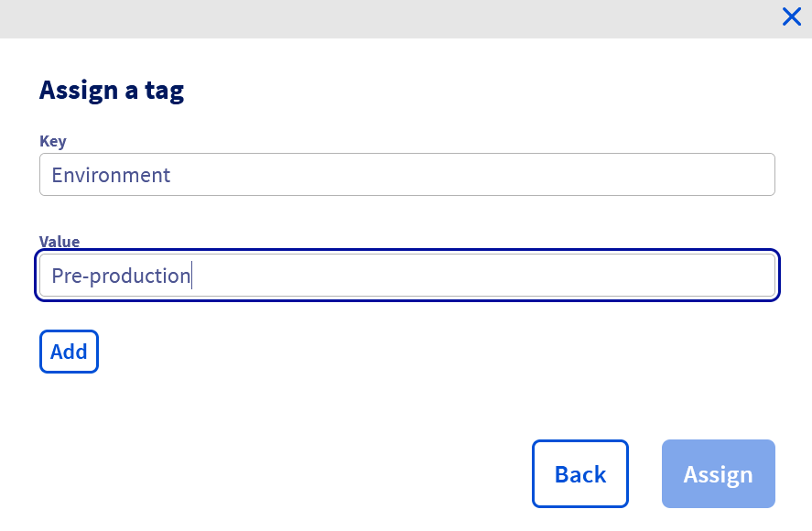Add another key-value tag pair
The image size is (812, 531).
[69, 352]
